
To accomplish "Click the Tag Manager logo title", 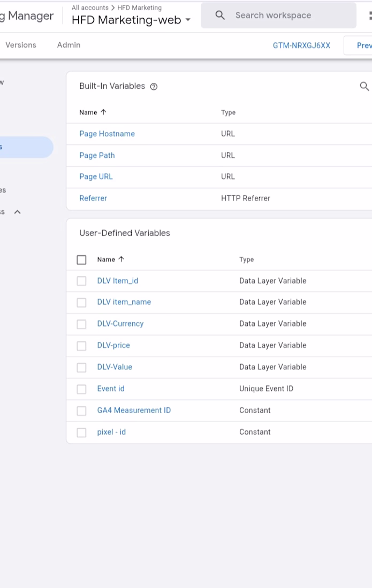I will click(27, 16).
